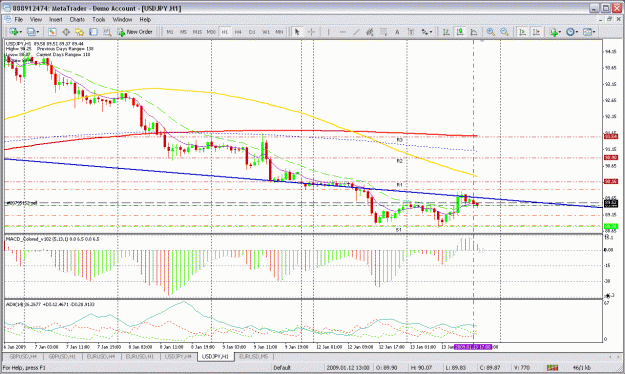Switch to the GBPUSD,H4 chart tab

point(23,356)
